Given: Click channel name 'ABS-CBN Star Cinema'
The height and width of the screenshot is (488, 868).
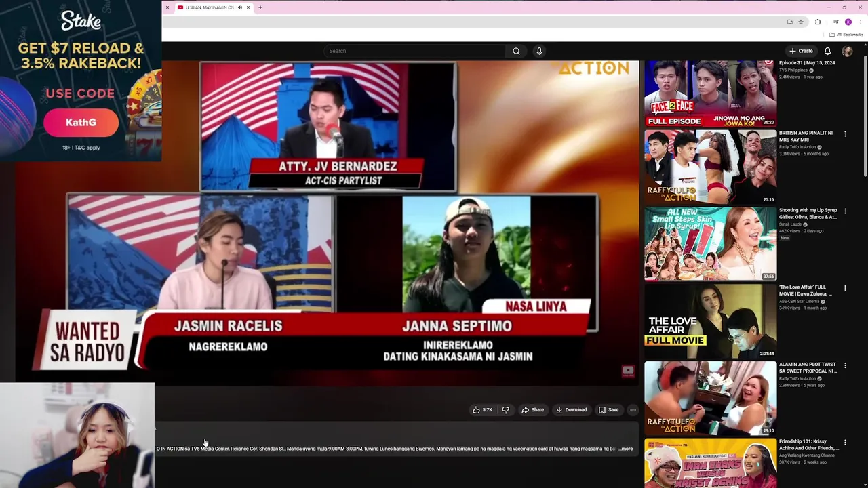Looking at the screenshot, I should pos(800,302).
